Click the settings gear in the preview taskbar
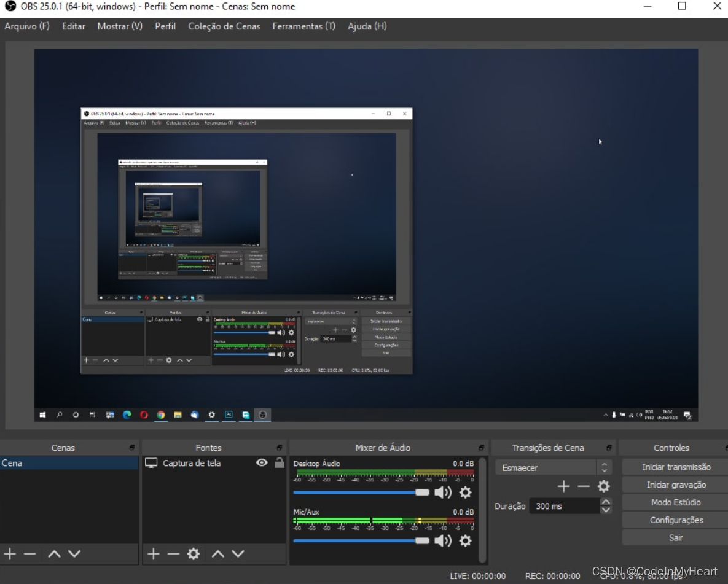The image size is (728, 584). 212,415
